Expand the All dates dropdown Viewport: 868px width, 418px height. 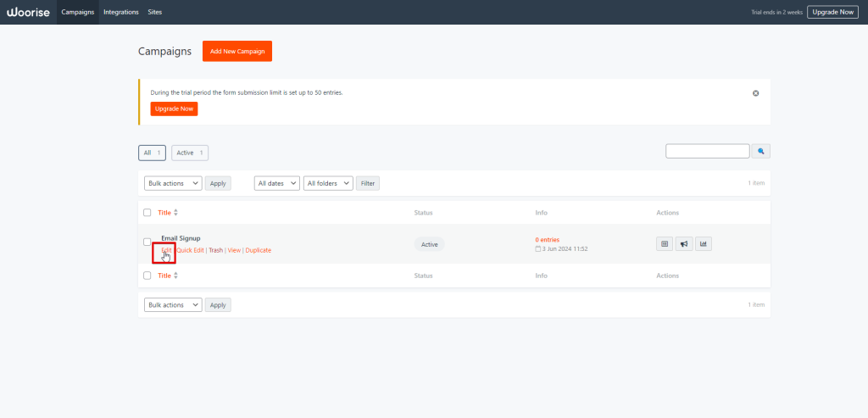coord(277,183)
